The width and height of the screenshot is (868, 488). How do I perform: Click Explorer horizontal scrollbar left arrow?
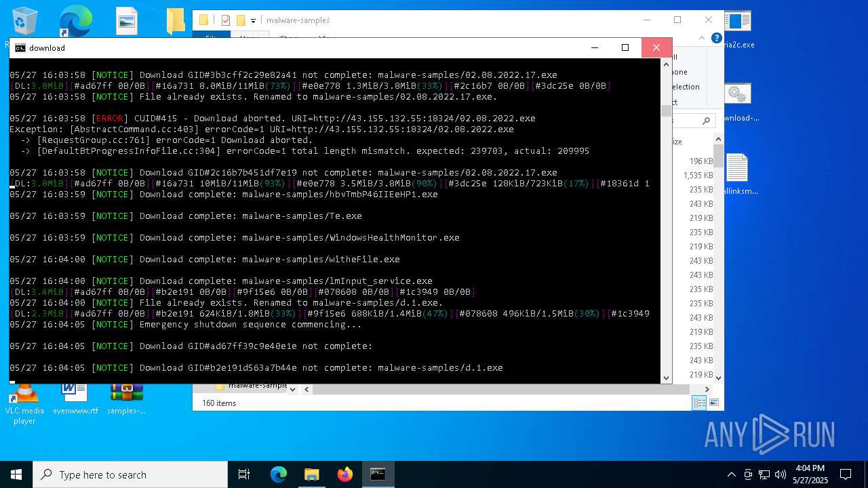click(307, 389)
